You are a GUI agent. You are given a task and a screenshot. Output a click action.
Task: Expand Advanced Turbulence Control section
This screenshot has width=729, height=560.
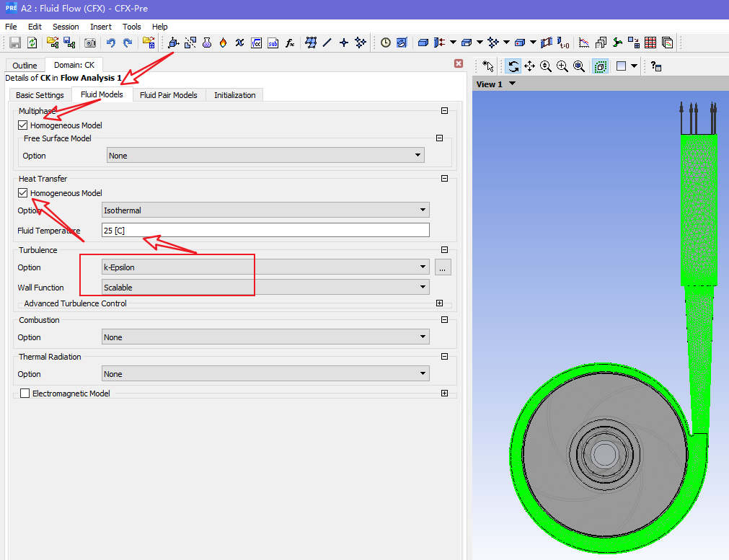440,303
